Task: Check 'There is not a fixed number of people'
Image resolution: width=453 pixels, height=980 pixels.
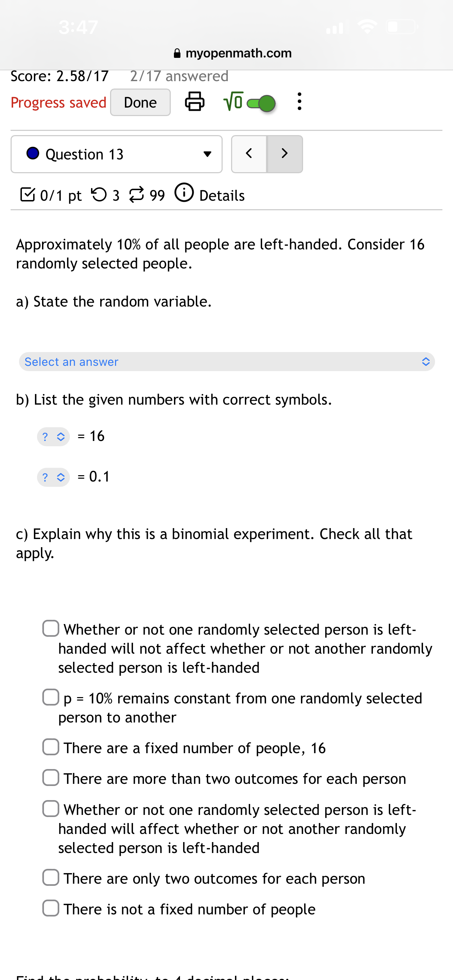Action: [50, 908]
